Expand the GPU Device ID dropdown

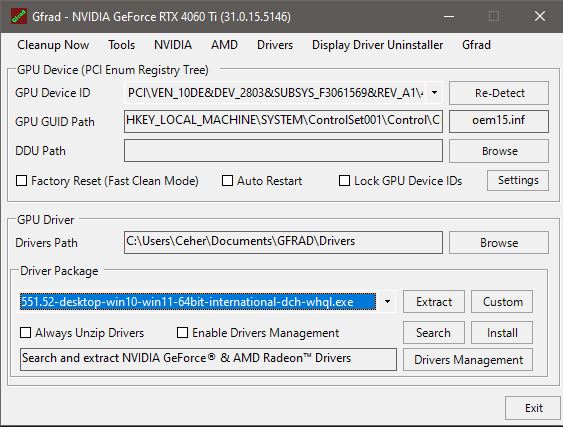pos(434,93)
